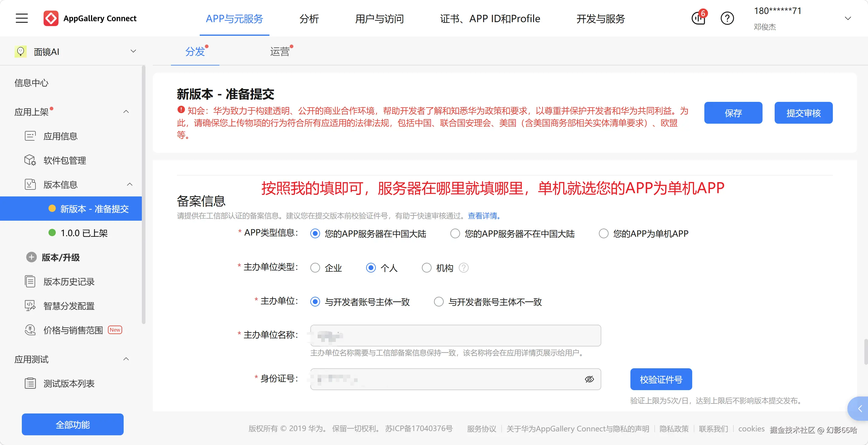Viewport: 868px width, 445px height.
Task: Open the 用户与访问 top menu
Action: pos(379,18)
